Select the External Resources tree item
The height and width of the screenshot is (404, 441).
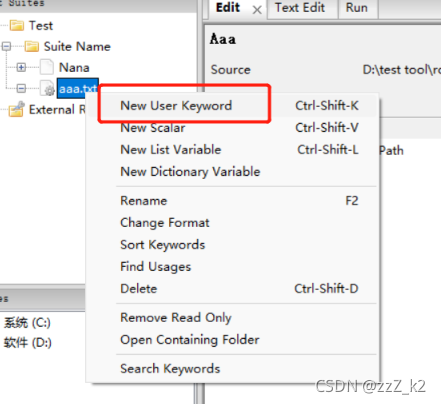click(57, 110)
